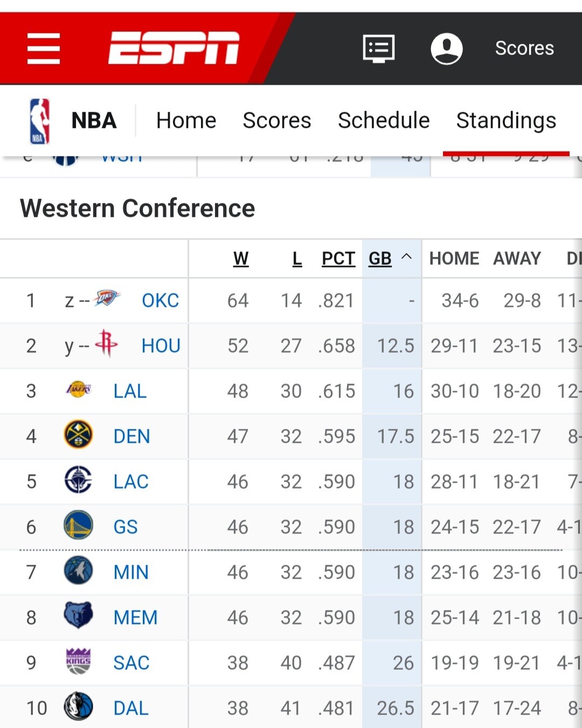
Task: Click the Denver Nuggets team logo
Action: (78, 435)
